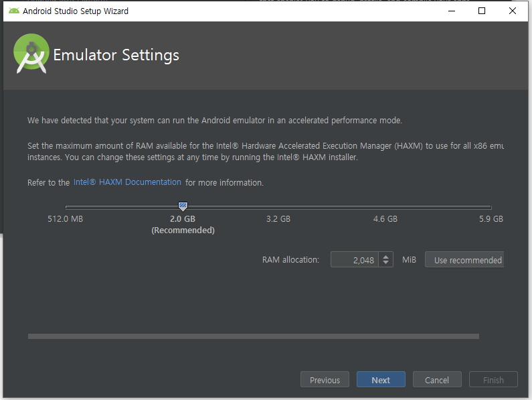Close the Setup Wizard window
The height and width of the screenshot is (400, 532).
click(x=513, y=11)
